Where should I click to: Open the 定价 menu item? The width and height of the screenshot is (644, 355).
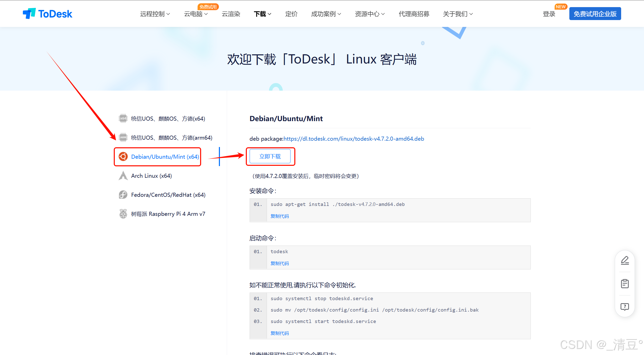(x=291, y=14)
